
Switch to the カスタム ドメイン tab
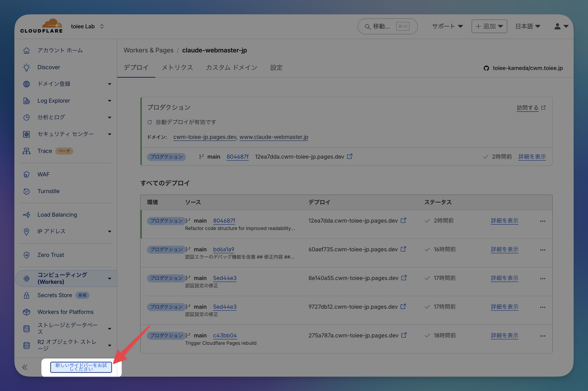pyautogui.click(x=231, y=68)
